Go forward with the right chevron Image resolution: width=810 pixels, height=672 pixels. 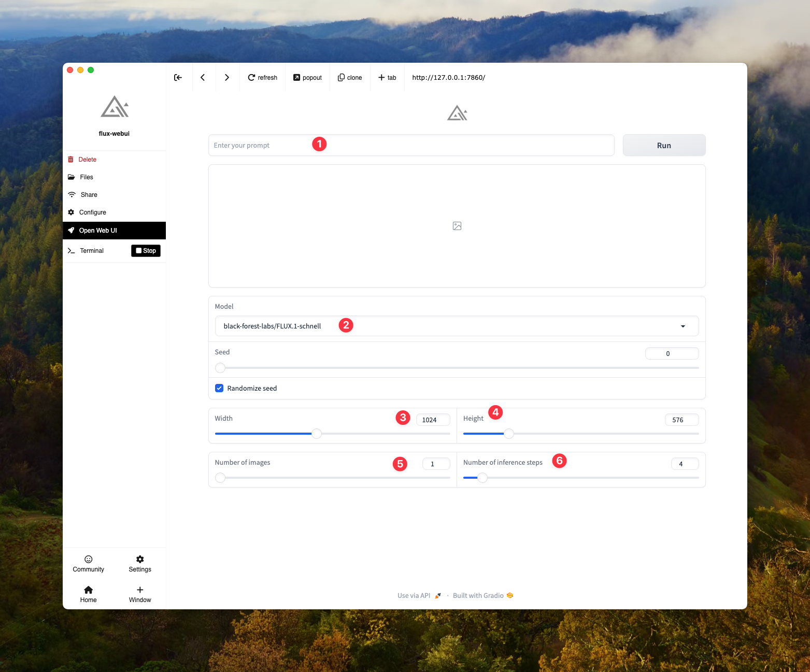coord(226,78)
